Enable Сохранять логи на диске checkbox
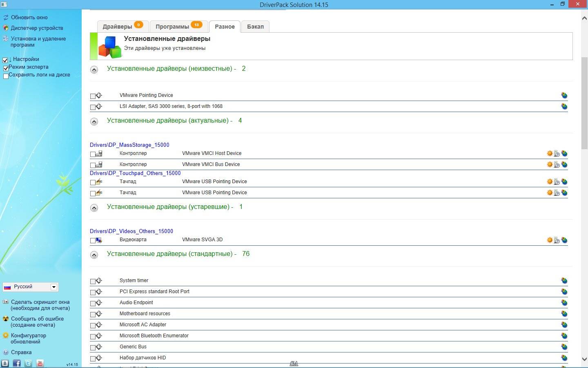The width and height of the screenshot is (588, 368). (6, 76)
